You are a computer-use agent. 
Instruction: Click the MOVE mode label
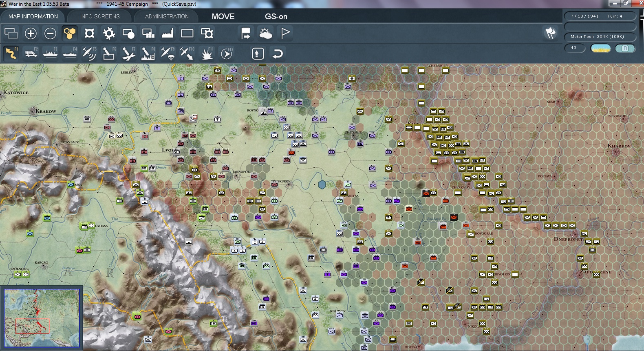(223, 16)
